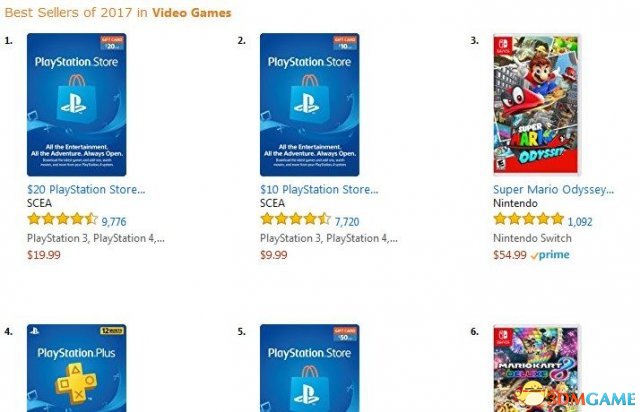Click the Prime badge next to $54.99
Viewport: 640px width, 412px height.
549,255
